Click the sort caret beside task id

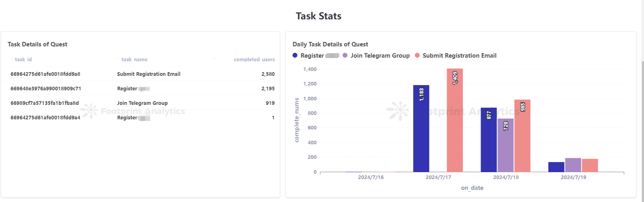12,59
